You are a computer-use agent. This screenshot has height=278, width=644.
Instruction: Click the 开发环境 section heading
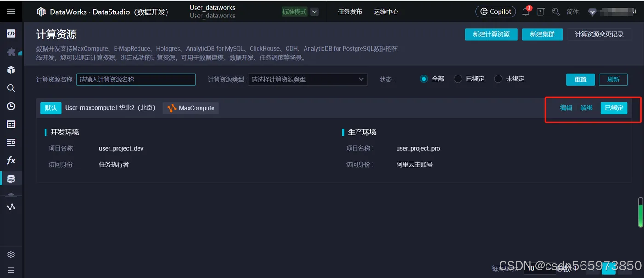[64, 132]
